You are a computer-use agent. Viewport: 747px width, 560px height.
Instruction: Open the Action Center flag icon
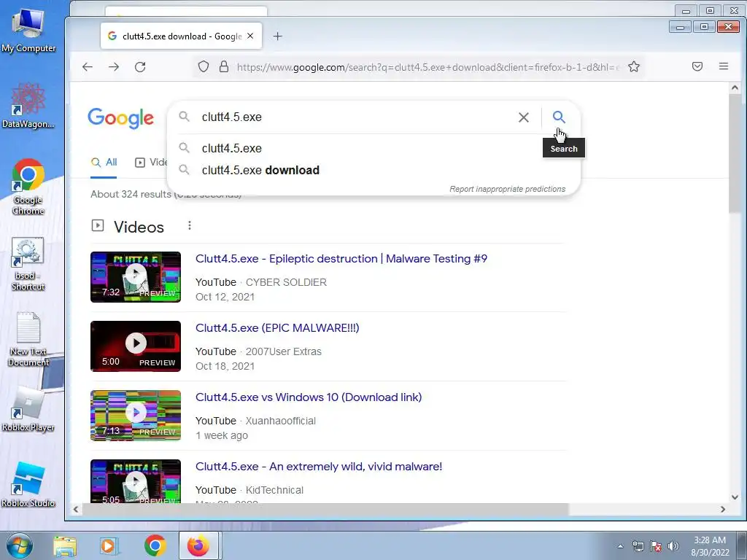click(x=656, y=546)
